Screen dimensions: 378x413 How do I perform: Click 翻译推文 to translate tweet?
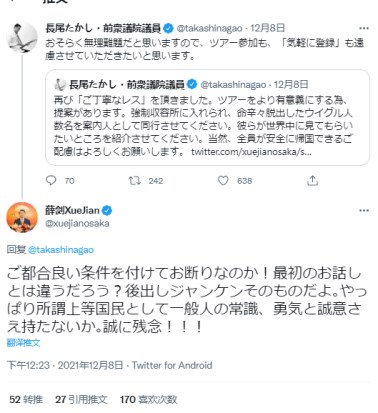[23, 343]
